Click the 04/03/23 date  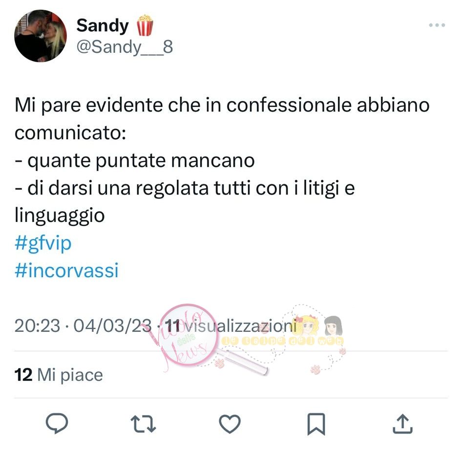[112, 326]
